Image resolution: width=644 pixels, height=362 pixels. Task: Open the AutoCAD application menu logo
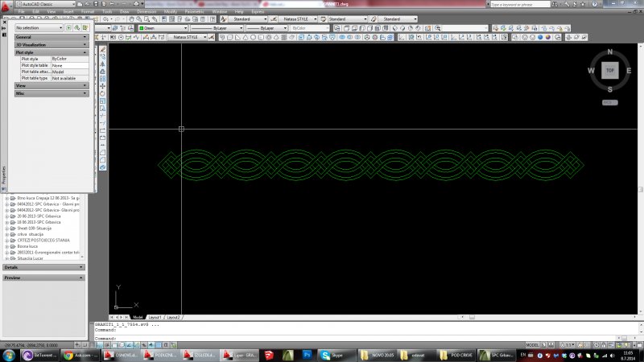point(6,6)
